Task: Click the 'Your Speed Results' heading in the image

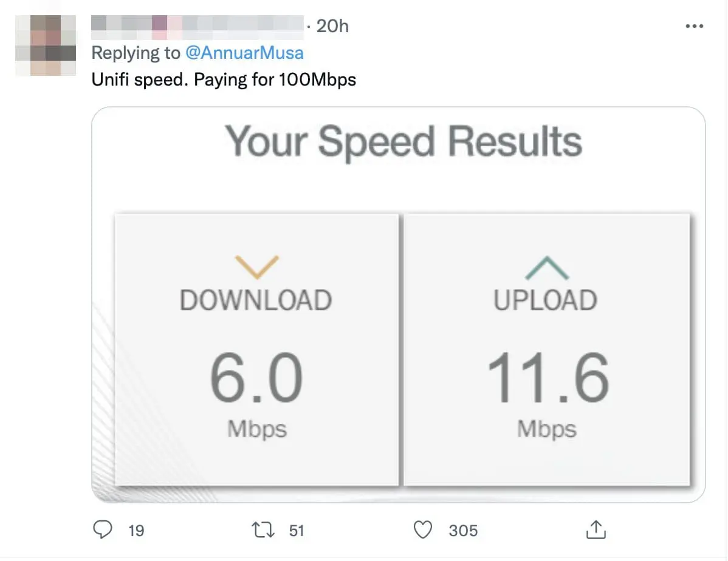Action: 403,141
